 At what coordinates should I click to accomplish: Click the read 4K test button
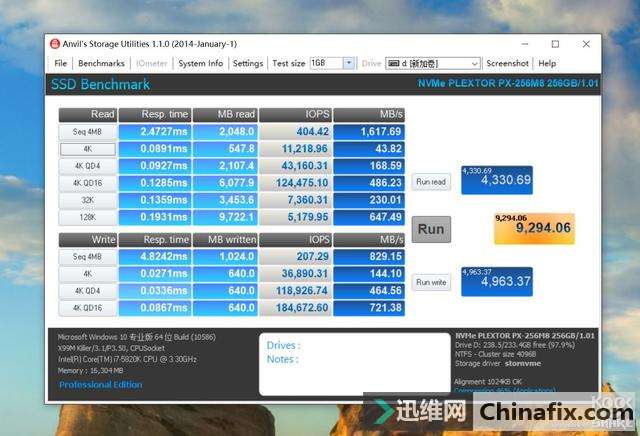[x=87, y=149]
